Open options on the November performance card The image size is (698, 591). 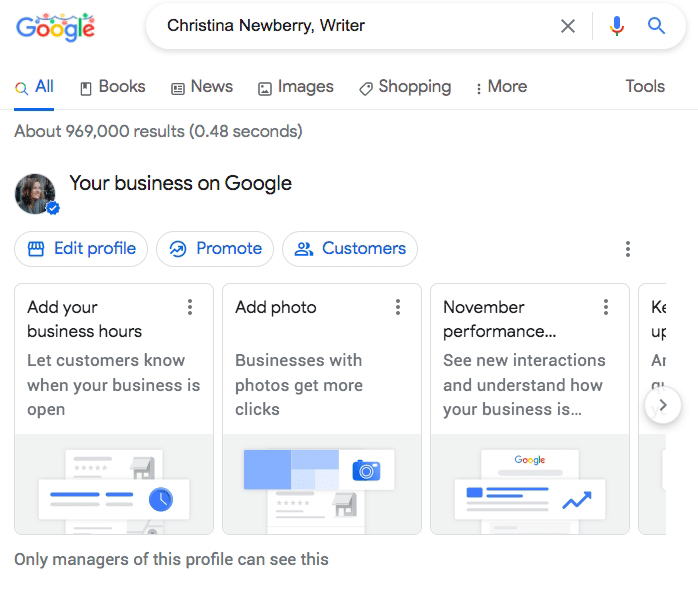click(606, 307)
